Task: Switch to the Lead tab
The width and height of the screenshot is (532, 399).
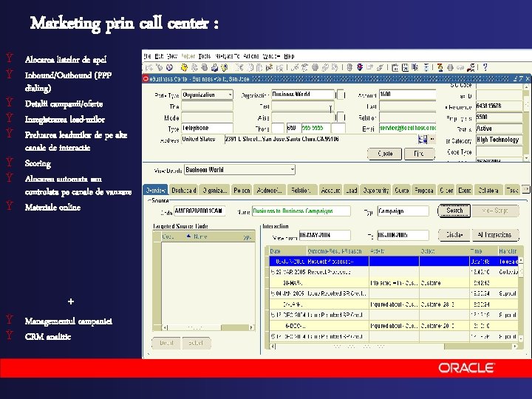Action: (x=351, y=191)
